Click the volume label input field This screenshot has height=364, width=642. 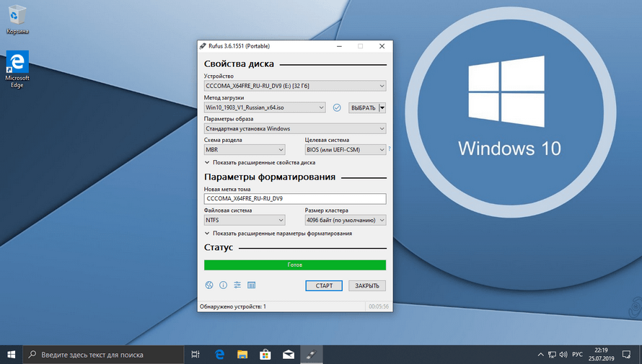click(x=295, y=198)
